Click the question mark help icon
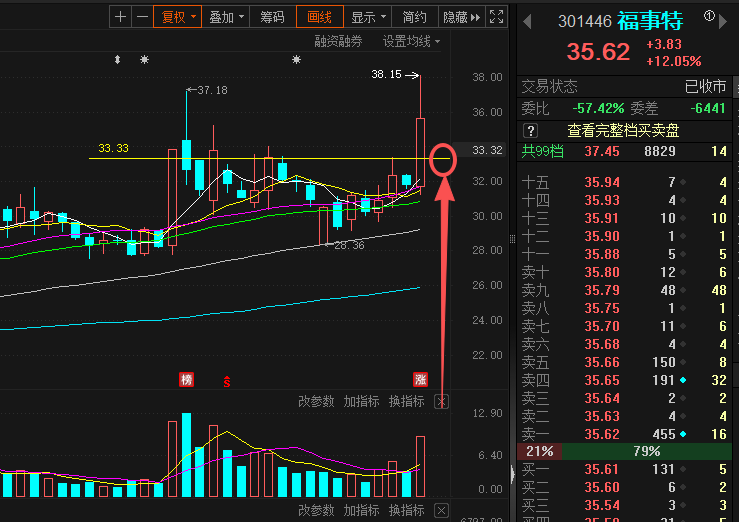Screen dimensions: 739x522 pyautogui.click(x=531, y=130)
